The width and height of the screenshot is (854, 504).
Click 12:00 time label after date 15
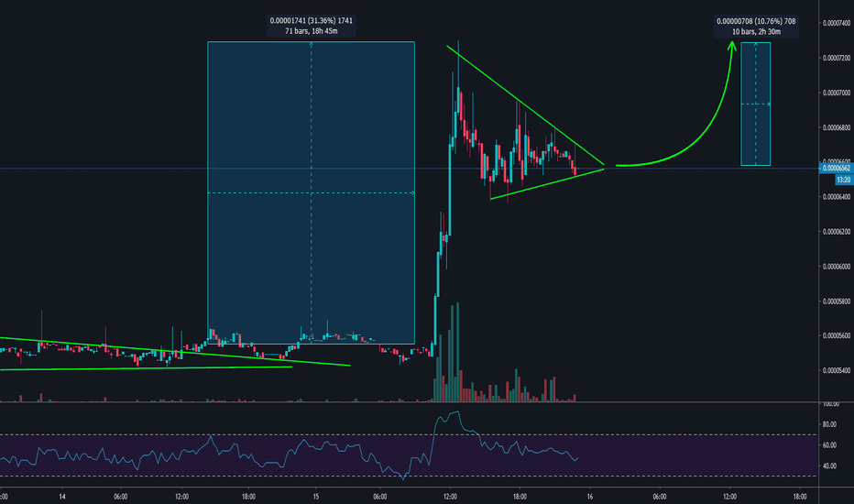pyautogui.click(x=451, y=497)
